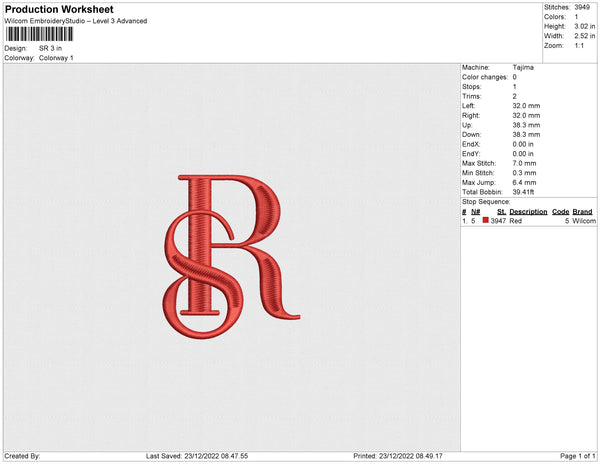This screenshot has height=464, width=600.
Task: Click the Zoom 1:1 value
Action: coord(580,46)
